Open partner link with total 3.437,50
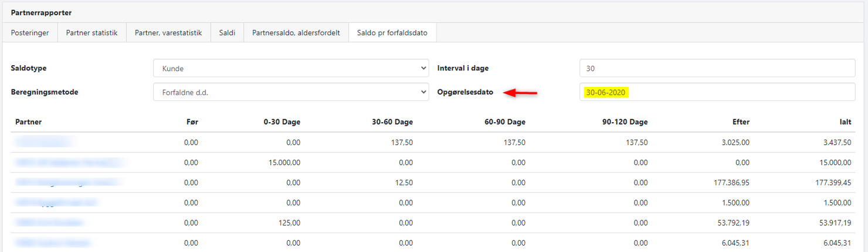This screenshot has width=868, height=252. [x=44, y=142]
